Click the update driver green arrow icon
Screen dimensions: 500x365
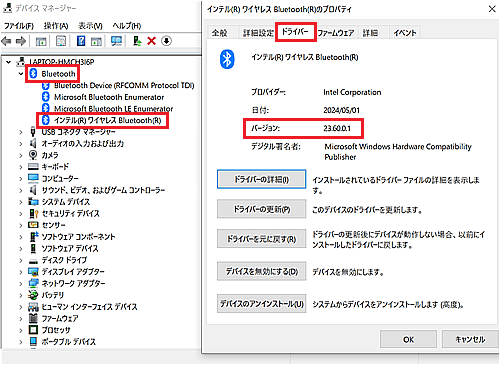137,41
